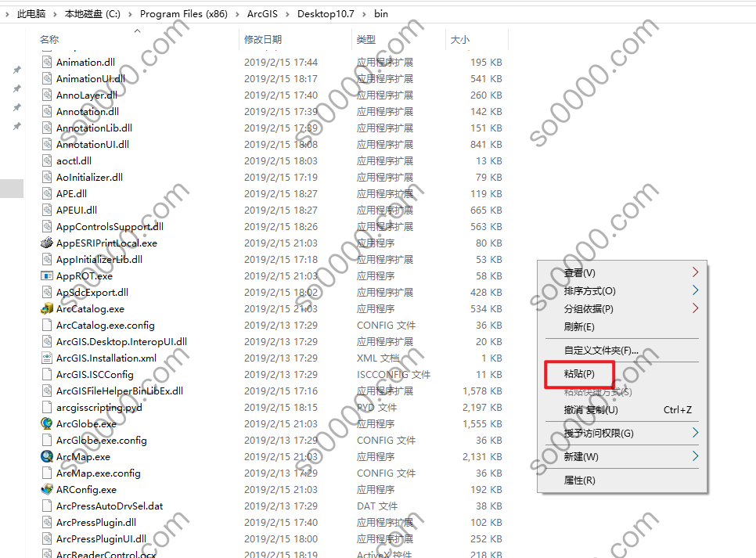The image size is (756, 558).
Task: Select the ArcPressPlugin.dll file icon
Action: pos(47,522)
